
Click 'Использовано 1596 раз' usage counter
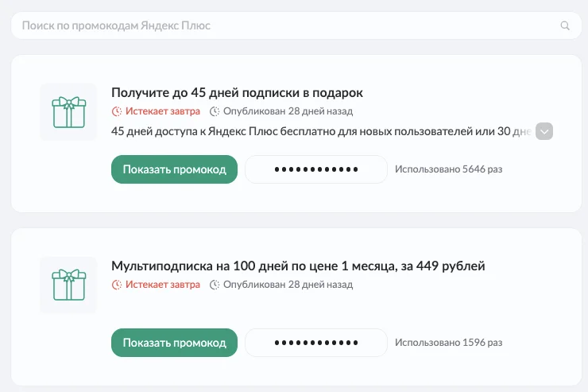point(448,343)
